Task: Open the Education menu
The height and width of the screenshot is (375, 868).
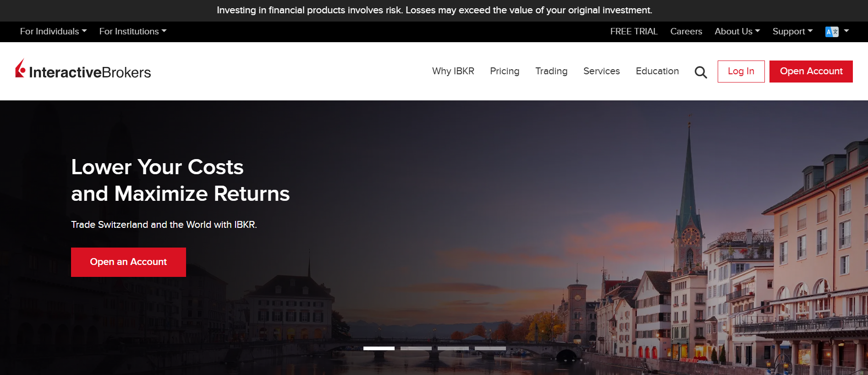Action: point(657,71)
